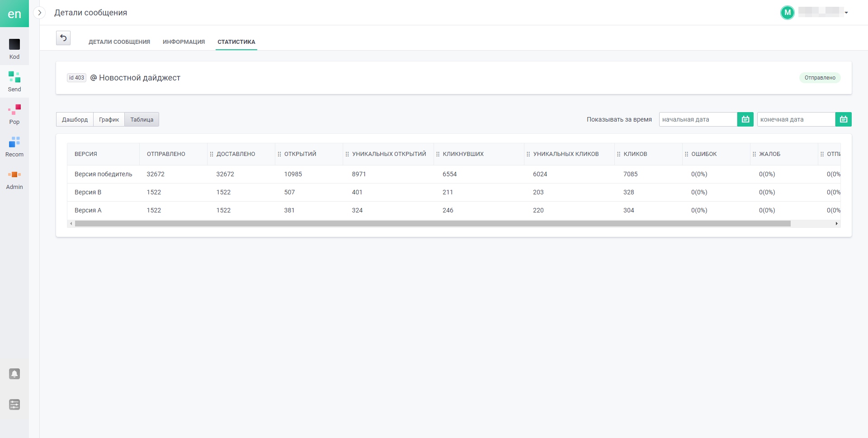Screen dimensions: 868x438
Task: Grab the Ошибок column drag handle
Action: (x=686, y=154)
